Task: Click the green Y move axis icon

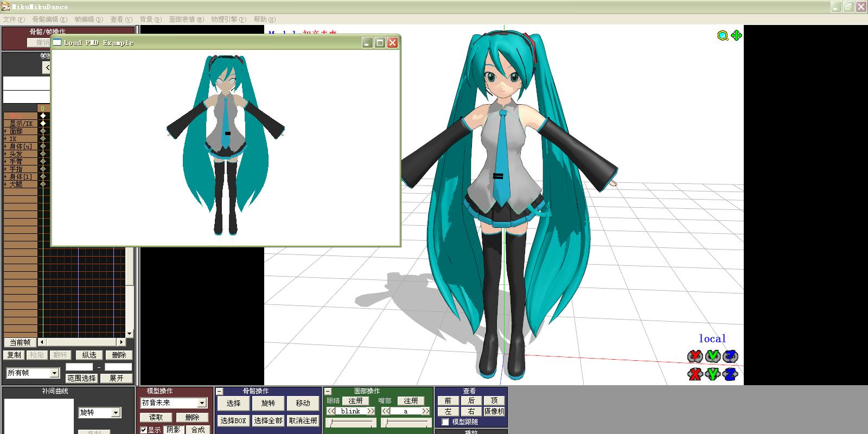Action: pos(713,374)
